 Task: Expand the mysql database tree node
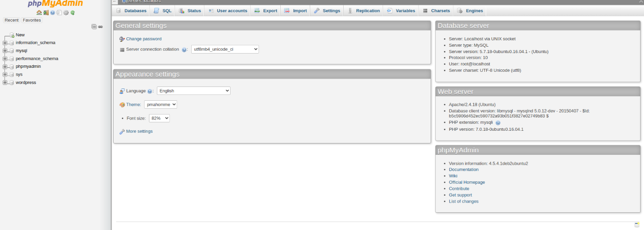click(x=5, y=51)
